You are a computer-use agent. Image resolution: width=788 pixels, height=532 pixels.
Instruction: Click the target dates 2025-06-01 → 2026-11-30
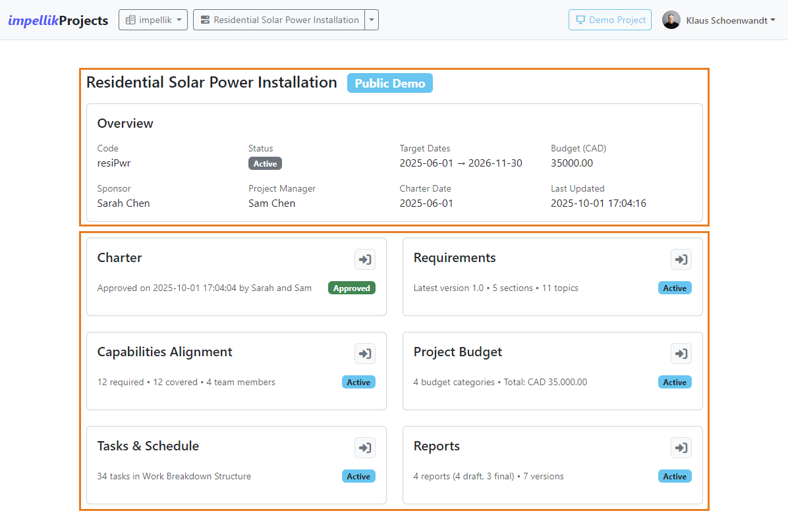coord(461,163)
